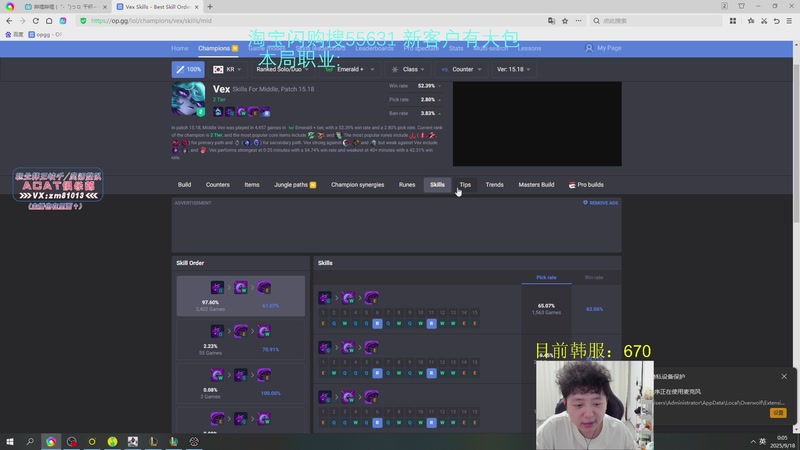The height and width of the screenshot is (450, 800).
Task: Open the translate icon in the address bar
Action: 552,21
